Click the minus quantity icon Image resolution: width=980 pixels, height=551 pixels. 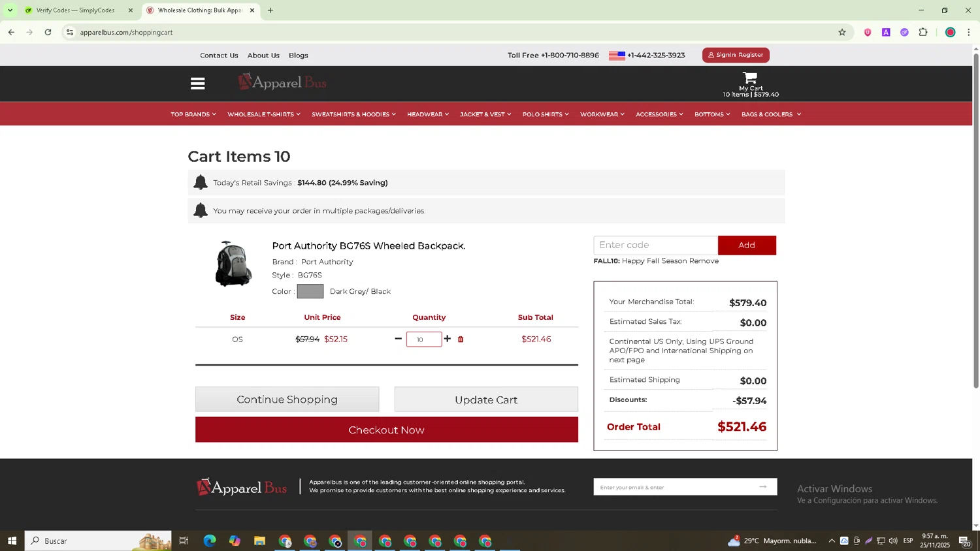click(398, 339)
